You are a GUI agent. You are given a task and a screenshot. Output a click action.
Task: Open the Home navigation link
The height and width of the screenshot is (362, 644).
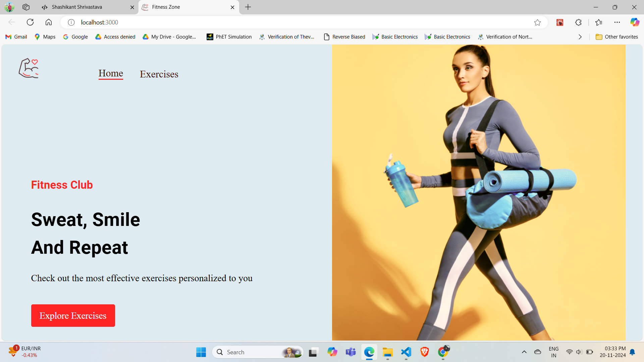pyautogui.click(x=111, y=73)
